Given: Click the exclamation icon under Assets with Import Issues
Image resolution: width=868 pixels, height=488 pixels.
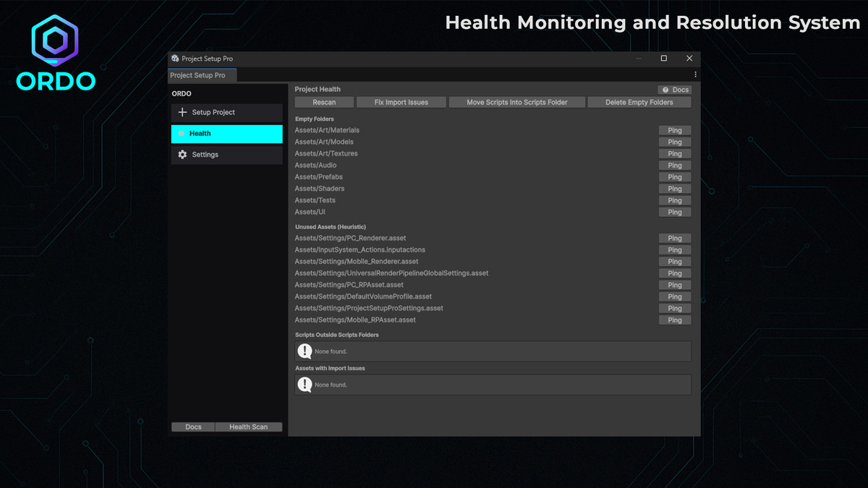Looking at the screenshot, I should tap(305, 384).
